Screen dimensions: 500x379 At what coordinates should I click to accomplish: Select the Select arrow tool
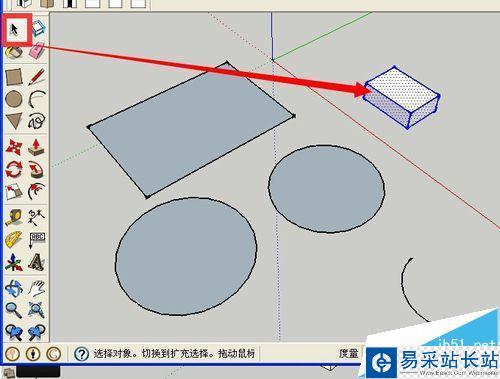[14, 30]
